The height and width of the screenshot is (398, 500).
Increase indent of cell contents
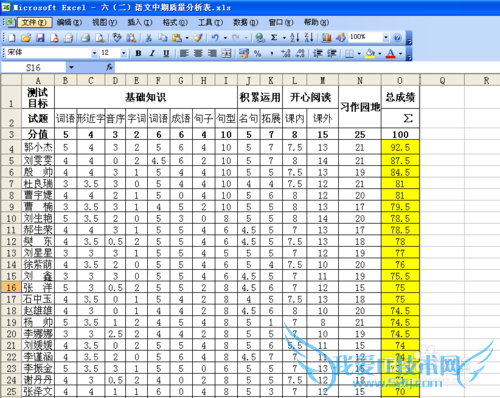coord(332,53)
